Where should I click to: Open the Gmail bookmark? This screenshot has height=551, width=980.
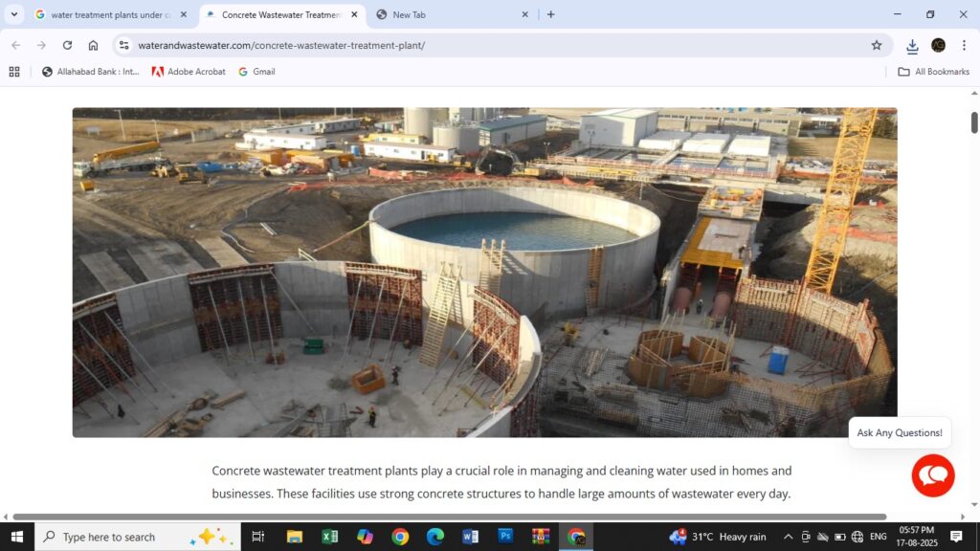(x=256, y=72)
